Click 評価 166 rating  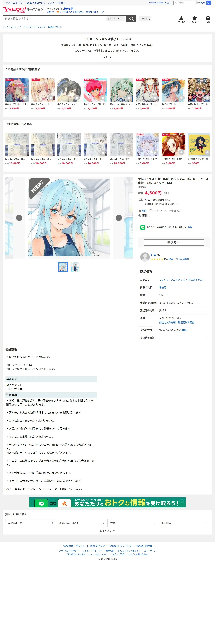[x=168, y=259]
